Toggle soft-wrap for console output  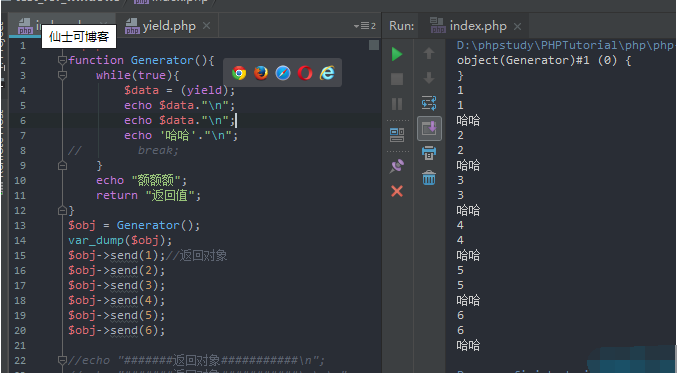429,103
